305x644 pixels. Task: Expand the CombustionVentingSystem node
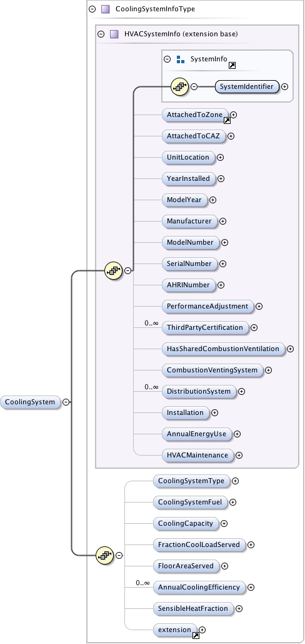(x=268, y=370)
